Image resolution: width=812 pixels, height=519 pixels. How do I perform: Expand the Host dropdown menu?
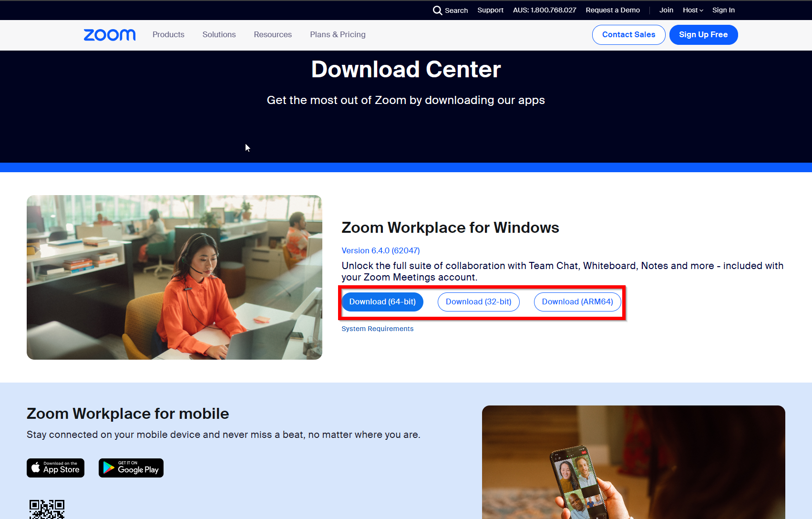693,10
